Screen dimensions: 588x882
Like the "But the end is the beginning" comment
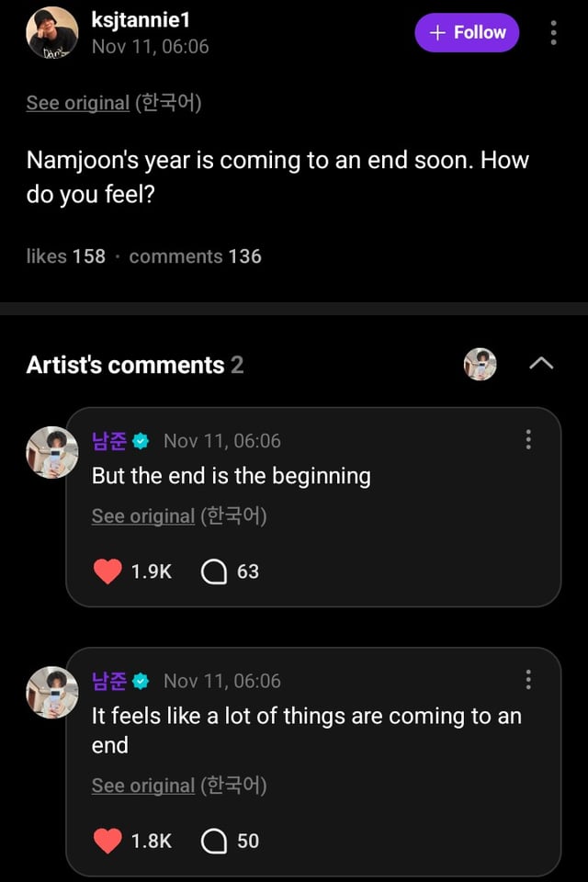107,571
